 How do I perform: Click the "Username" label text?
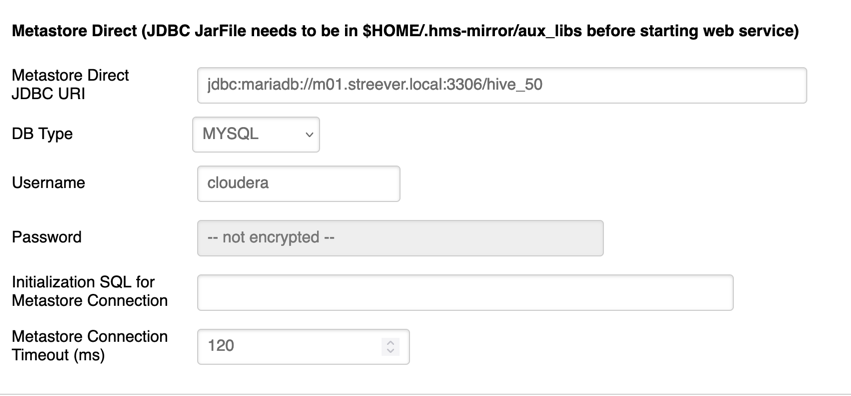[48, 183]
